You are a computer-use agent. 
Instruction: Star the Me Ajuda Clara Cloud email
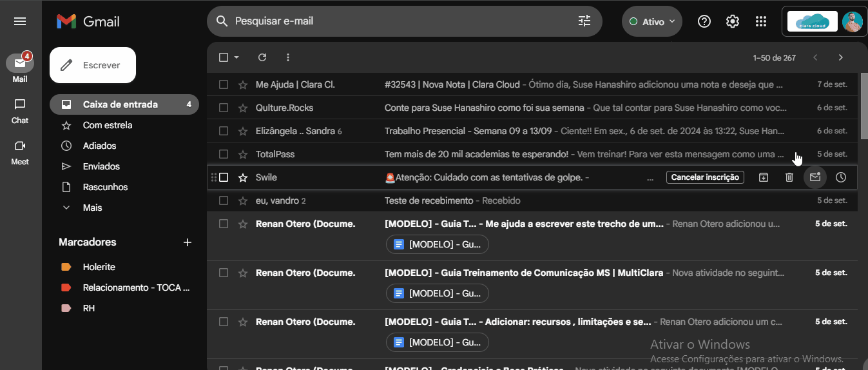coord(243,84)
